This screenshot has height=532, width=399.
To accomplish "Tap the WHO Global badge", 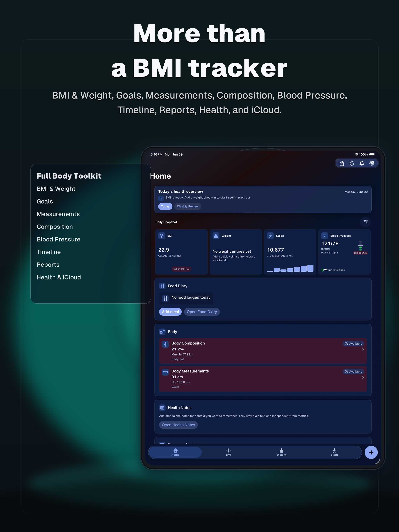I will coord(181,269).
